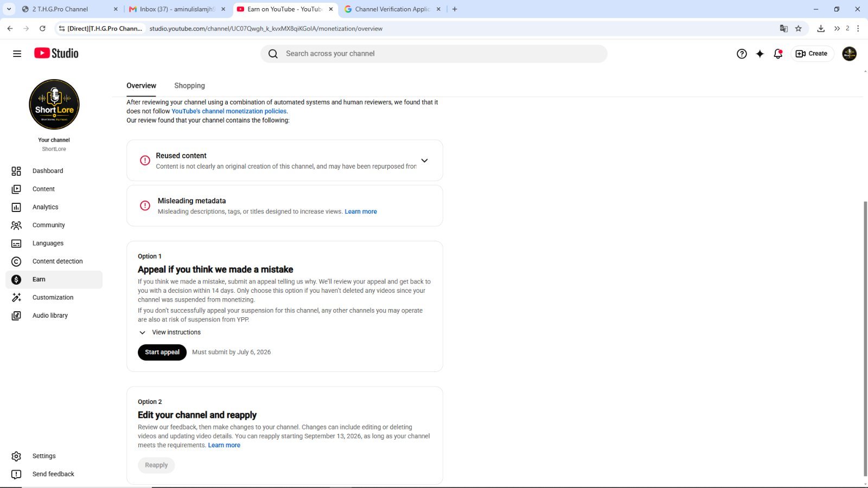This screenshot has height=488, width=868.
Task: Open the tab search dropdown arrow
Action: (9, 9)
